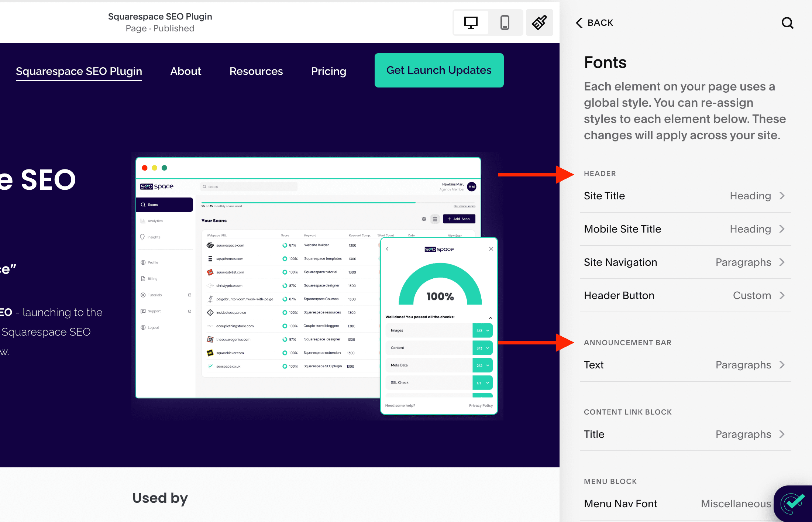The image size is (812, 522).
Task: Switch to desktop preview mode
Action: [471, 23]
